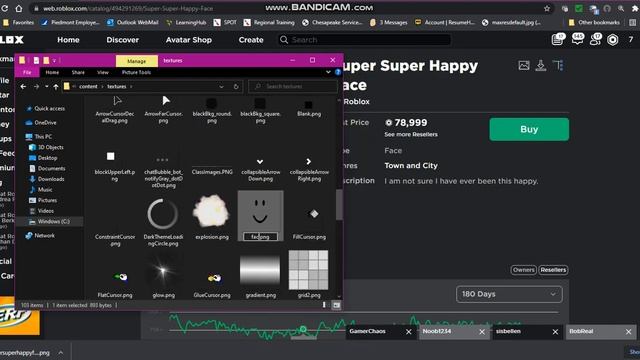
Task: Switch Explorer to large icons view button
Action: (x=336, y=305)
